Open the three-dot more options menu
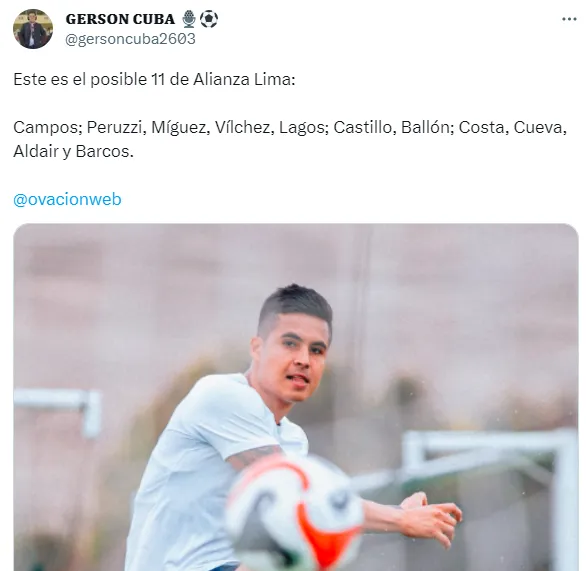 pyautogui.click(x=569, y=19)
